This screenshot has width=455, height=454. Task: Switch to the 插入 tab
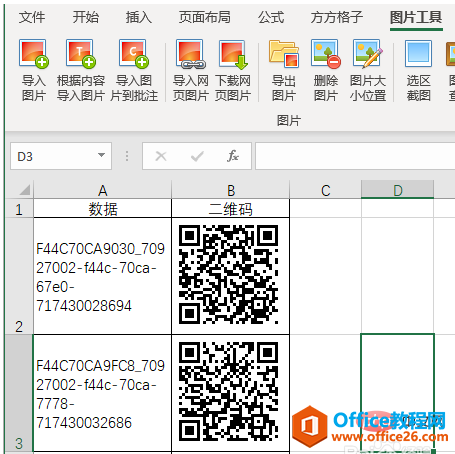point(139,17)
